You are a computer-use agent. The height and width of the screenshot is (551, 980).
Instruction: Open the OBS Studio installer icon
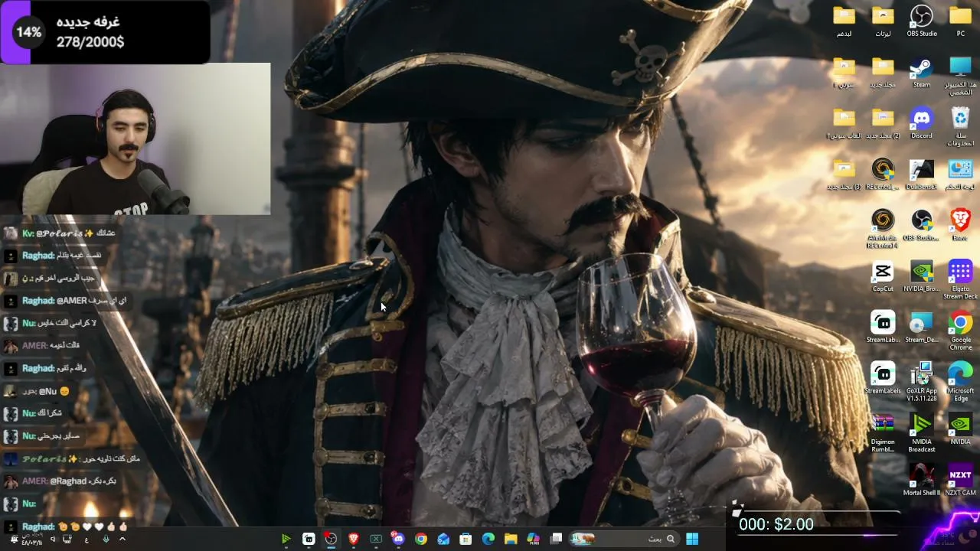(921, 225)
